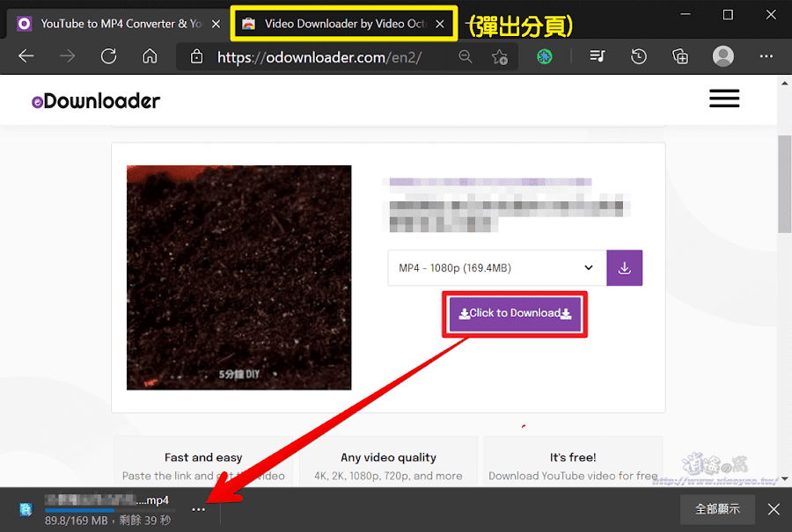Open the browser home page

click(150, 55)
